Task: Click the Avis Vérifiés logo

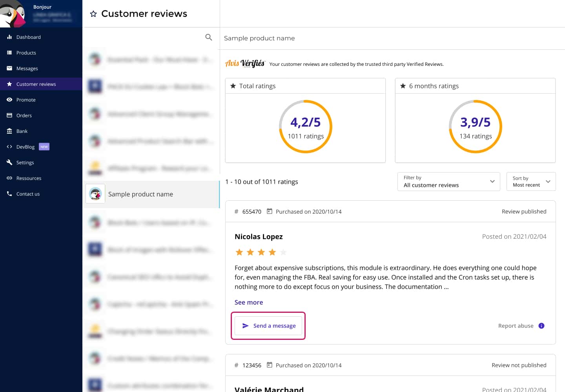Action: click(x=245, y=64)
